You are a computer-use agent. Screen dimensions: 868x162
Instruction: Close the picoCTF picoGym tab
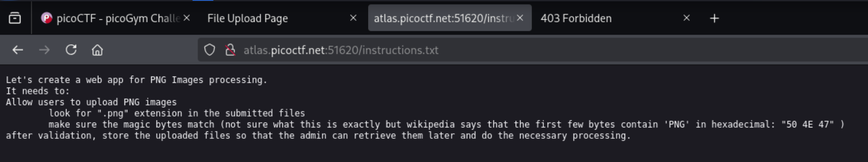187,18
